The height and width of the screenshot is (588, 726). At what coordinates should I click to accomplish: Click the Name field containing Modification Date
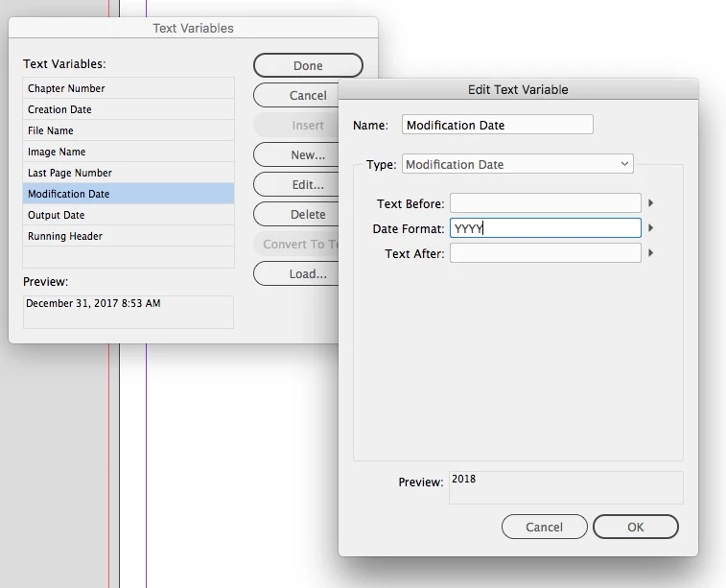[x=498, y=125]
